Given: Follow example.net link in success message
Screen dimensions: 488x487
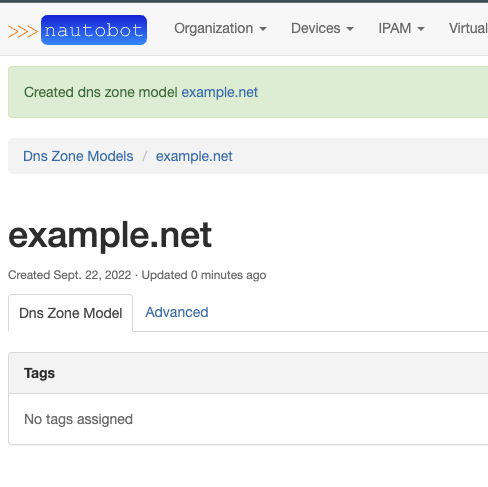Looking at the screenshot, I should (x=220, y=92).
